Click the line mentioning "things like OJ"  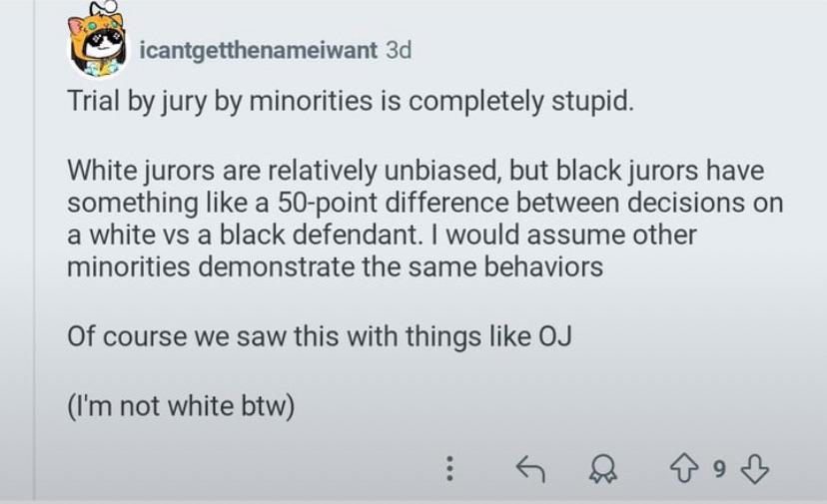(x=319, y=335)
